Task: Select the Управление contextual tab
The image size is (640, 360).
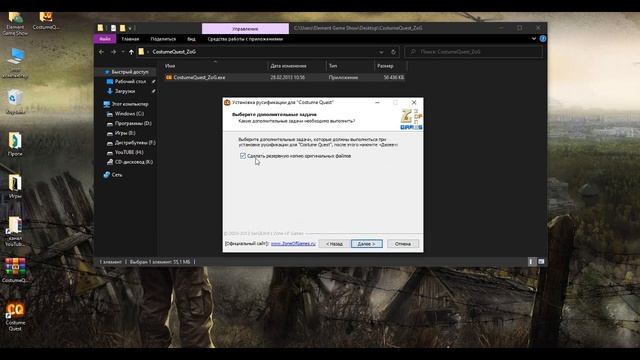Action: coord(245,29)
